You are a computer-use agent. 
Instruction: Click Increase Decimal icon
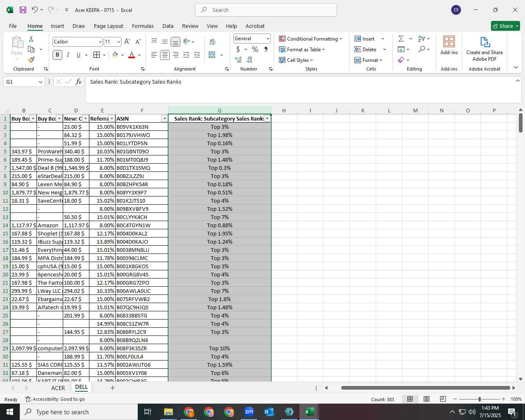coord(238,60)
